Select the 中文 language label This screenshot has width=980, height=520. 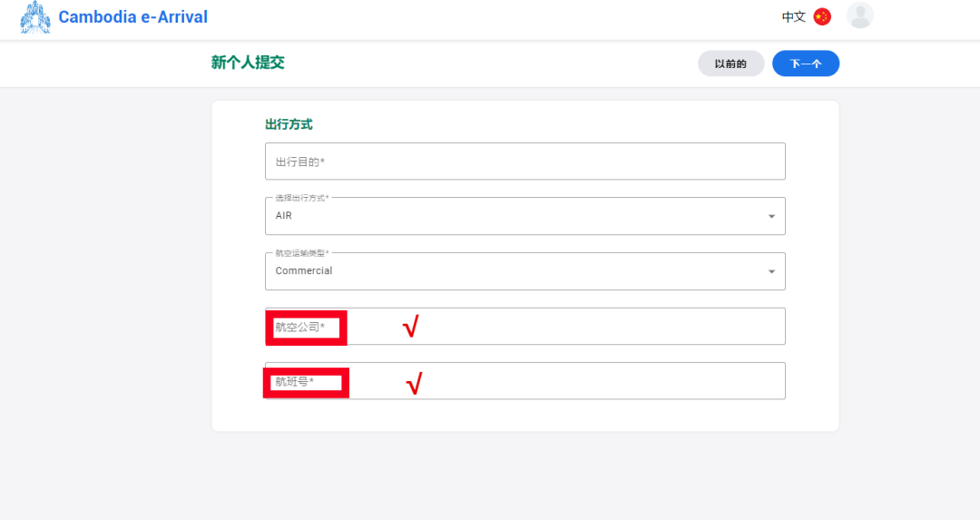pyautogui.click(x=793, y=16)
